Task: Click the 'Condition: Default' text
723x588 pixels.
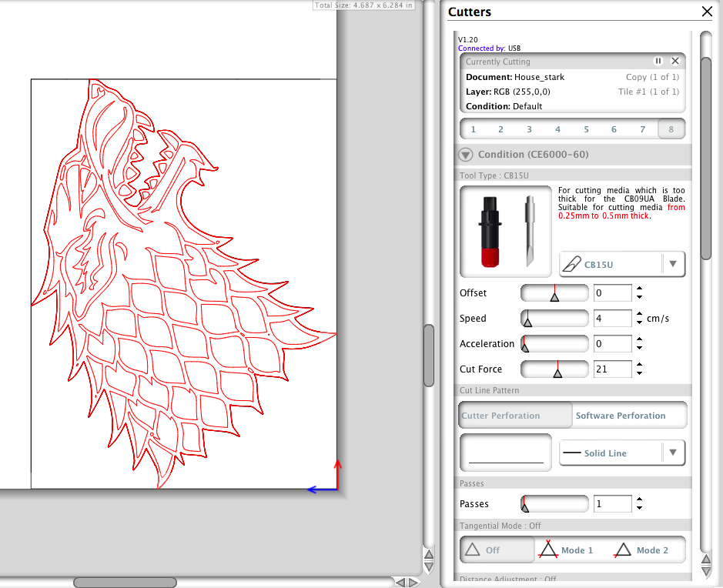Action: pos(504,106)
